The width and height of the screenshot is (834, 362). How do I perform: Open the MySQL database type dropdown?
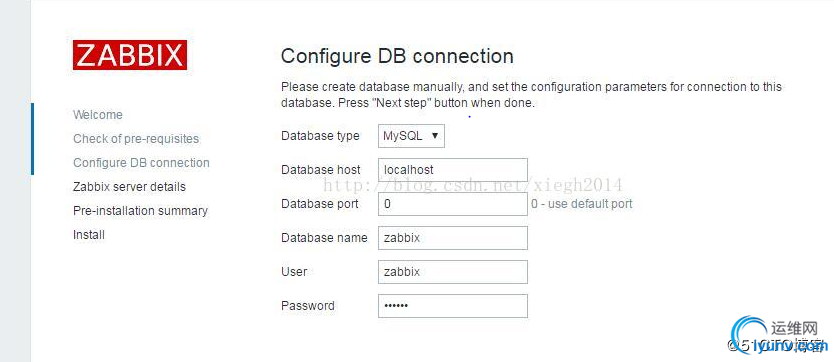click(411, 136)
